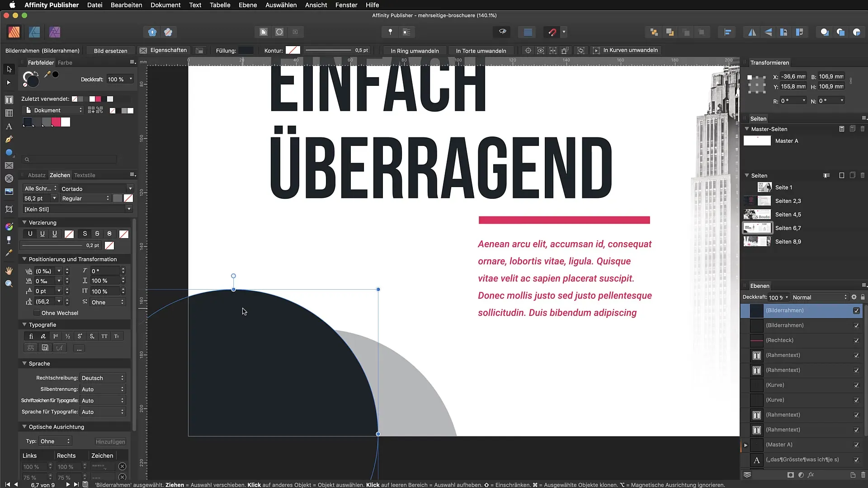Image resolution: width=868 pixels, height=488 pixels.
Task: Select the Picture Frame Rectangle tool
Action: click(9, 166)
